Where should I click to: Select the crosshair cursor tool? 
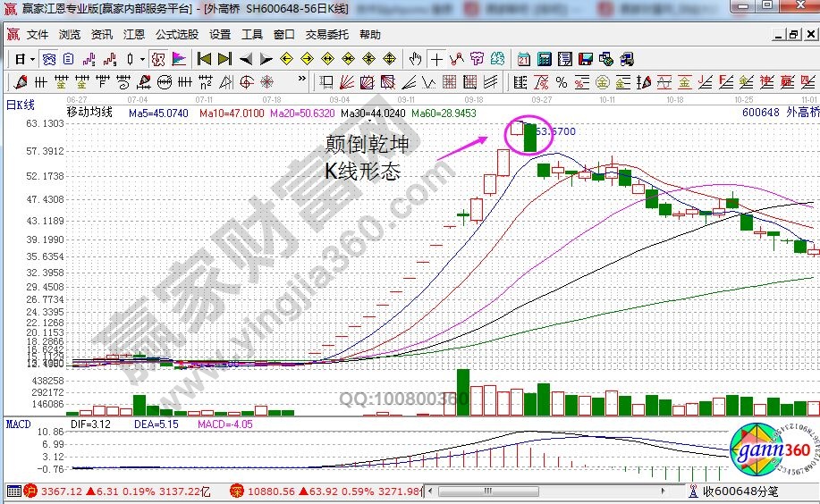(x=436, y=59)
